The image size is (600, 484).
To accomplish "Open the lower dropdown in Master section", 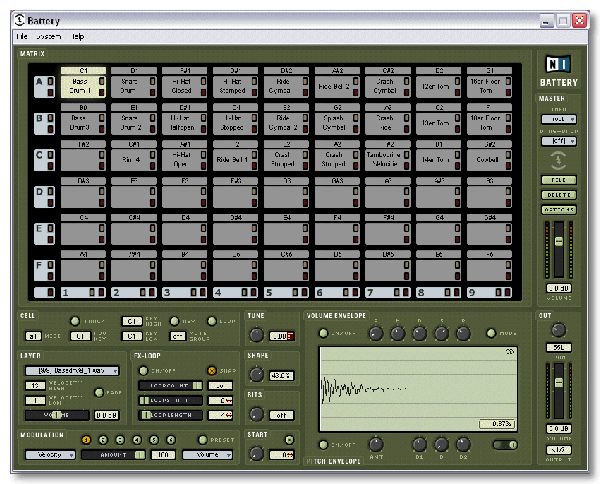I will (559, 141).
